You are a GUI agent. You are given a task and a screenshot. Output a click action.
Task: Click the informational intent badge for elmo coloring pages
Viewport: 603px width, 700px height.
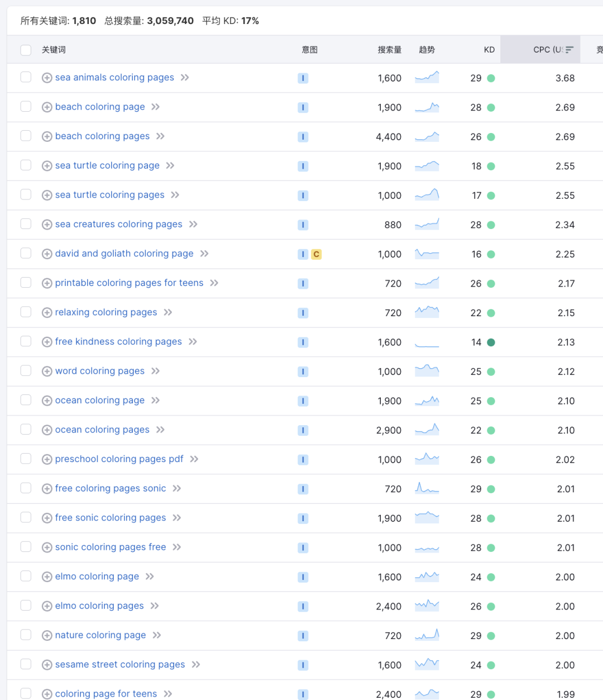tap(303, 606)
